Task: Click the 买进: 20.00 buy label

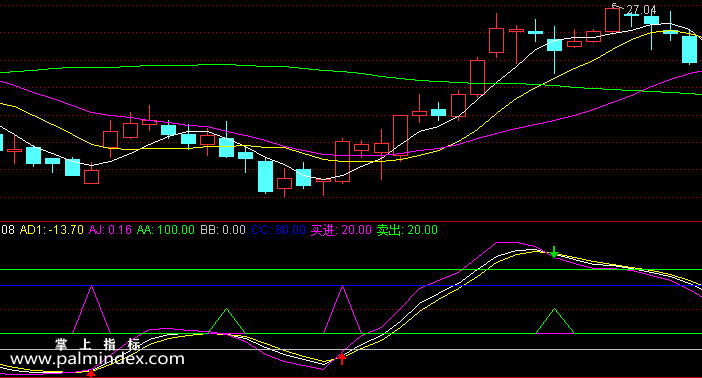Action: click(x=341, y=230)
